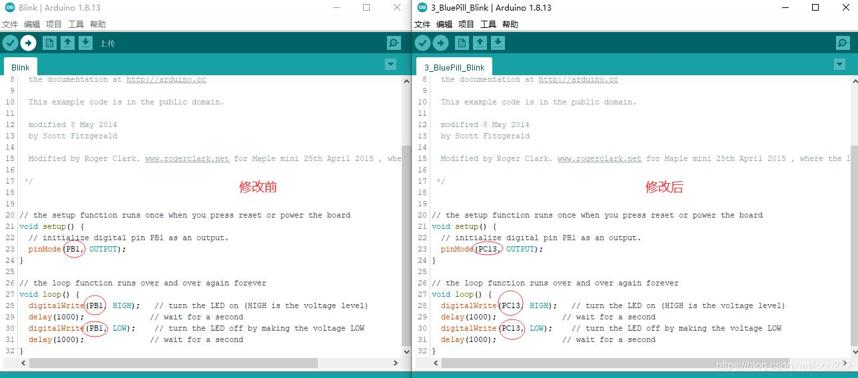Open sketch icon in 3_BluePill_Blink window

point(480,43)
